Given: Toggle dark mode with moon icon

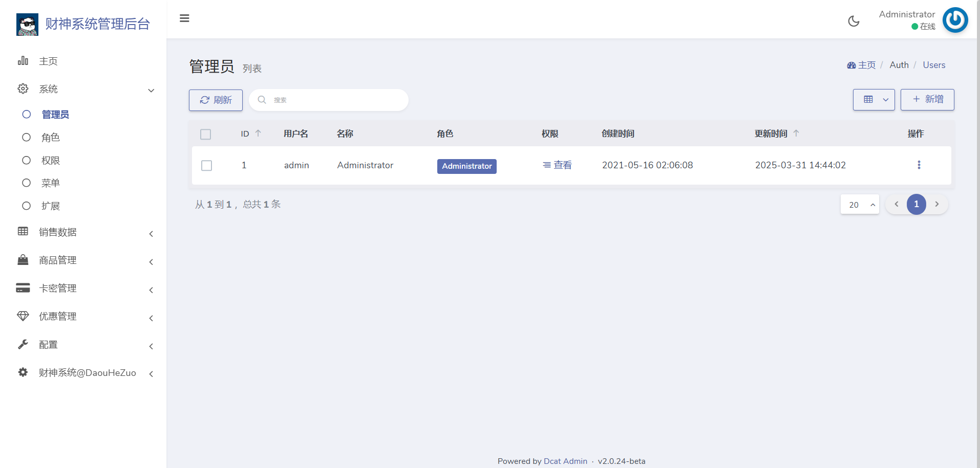Looking at the screenshot, I should (854, 21).
